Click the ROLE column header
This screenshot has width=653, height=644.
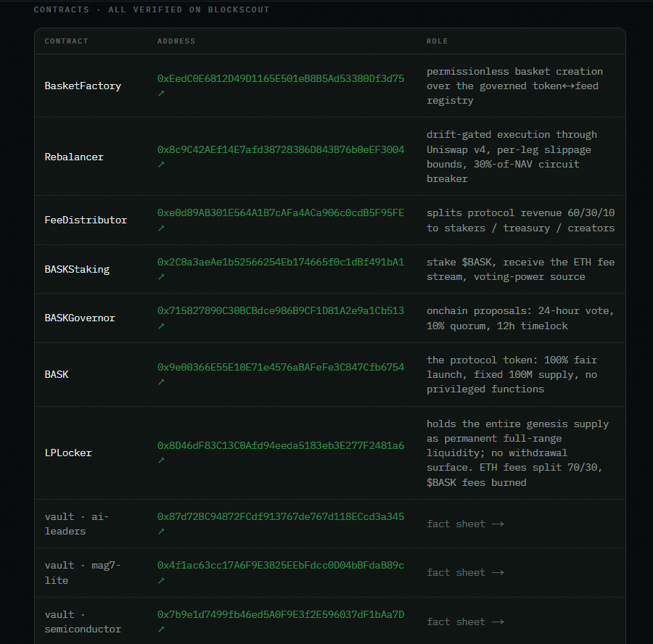(x=438, y=41)
